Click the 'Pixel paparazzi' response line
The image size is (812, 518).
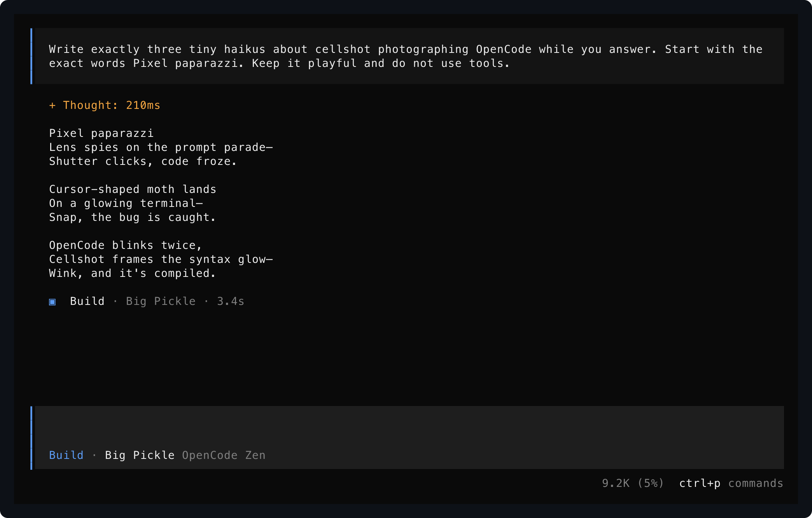click(x=101, y=133)
